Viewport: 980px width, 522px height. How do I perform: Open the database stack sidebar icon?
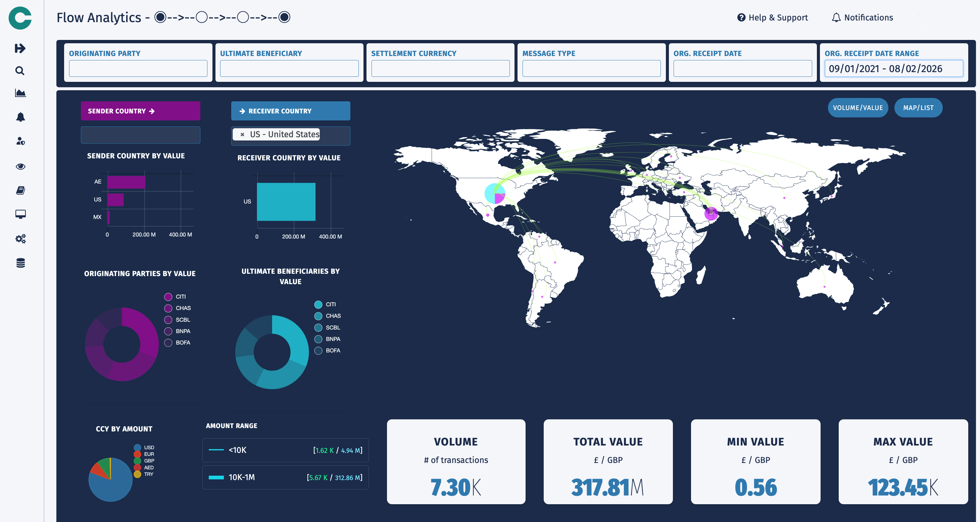(20, 263)
